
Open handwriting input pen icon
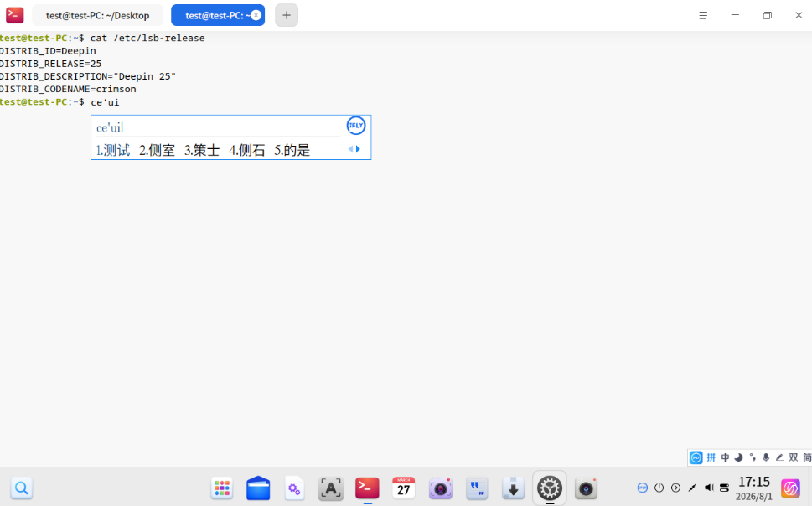[779, 457]
